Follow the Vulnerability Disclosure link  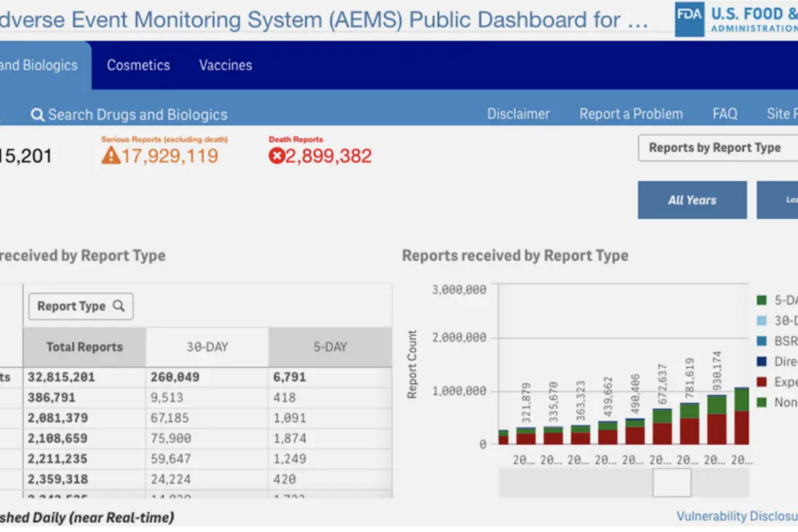tap(736, 516)
